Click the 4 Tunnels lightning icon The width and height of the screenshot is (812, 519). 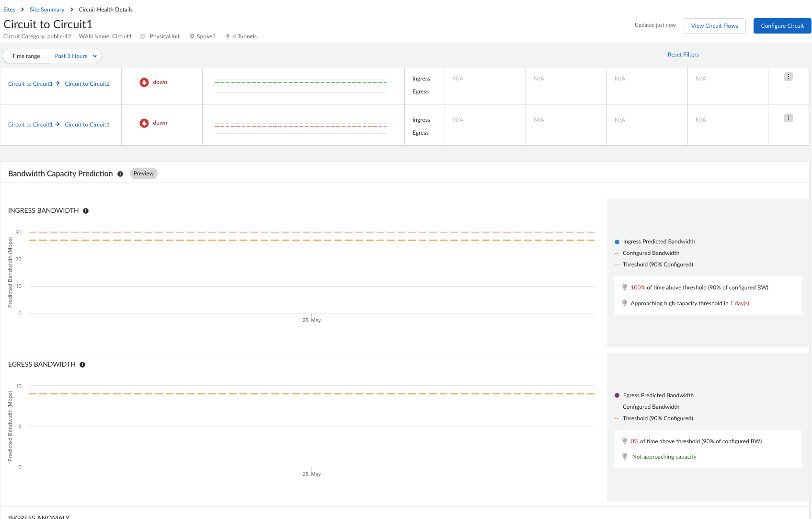(x=228, y=36)
